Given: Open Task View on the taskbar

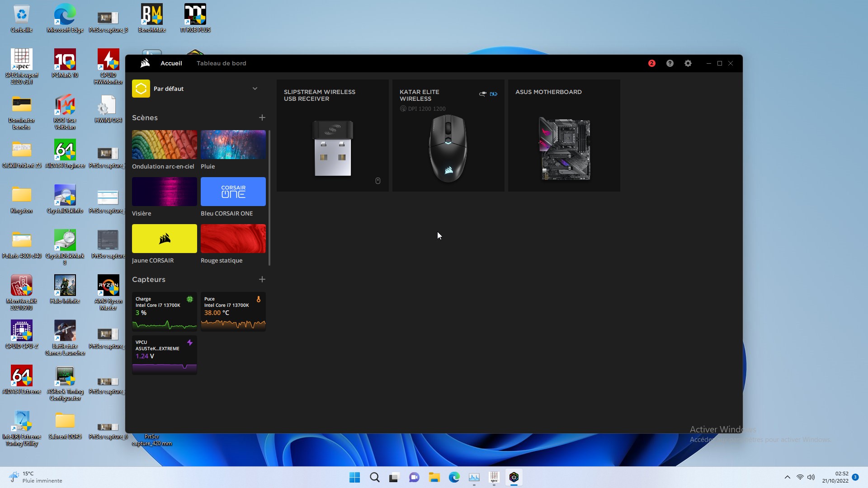Looking at the screenshot, I should 394,477.
